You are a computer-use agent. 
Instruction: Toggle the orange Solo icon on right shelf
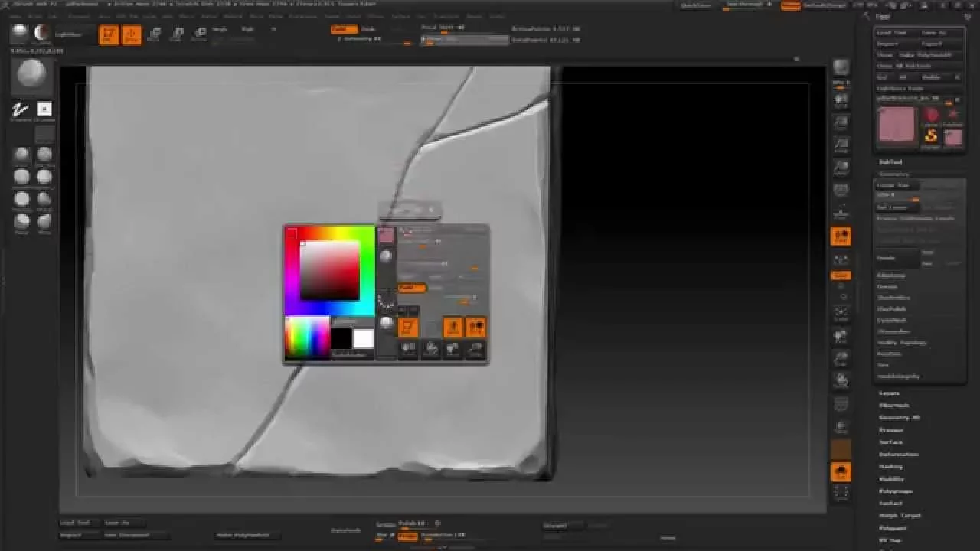(x=841, y=472)
